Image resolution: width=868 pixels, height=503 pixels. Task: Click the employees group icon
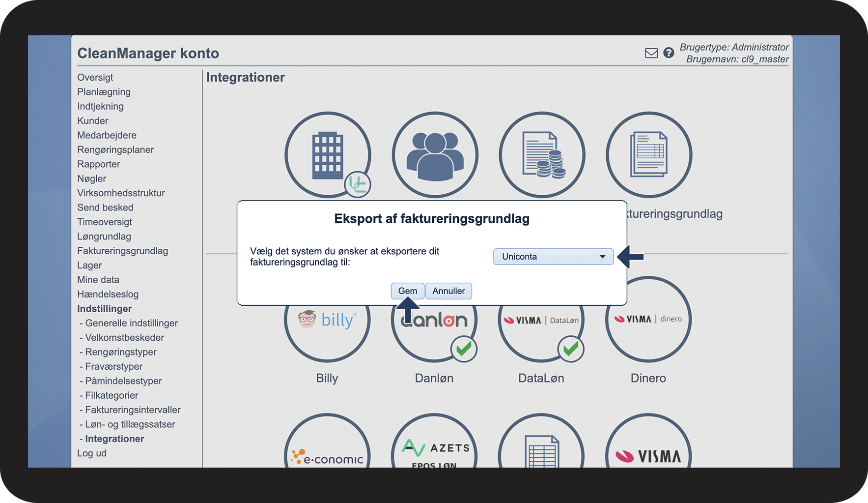tap(435, 154)
